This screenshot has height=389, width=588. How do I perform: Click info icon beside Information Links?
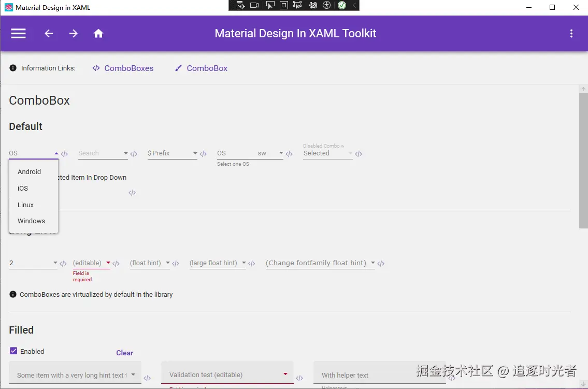[13, 68]
